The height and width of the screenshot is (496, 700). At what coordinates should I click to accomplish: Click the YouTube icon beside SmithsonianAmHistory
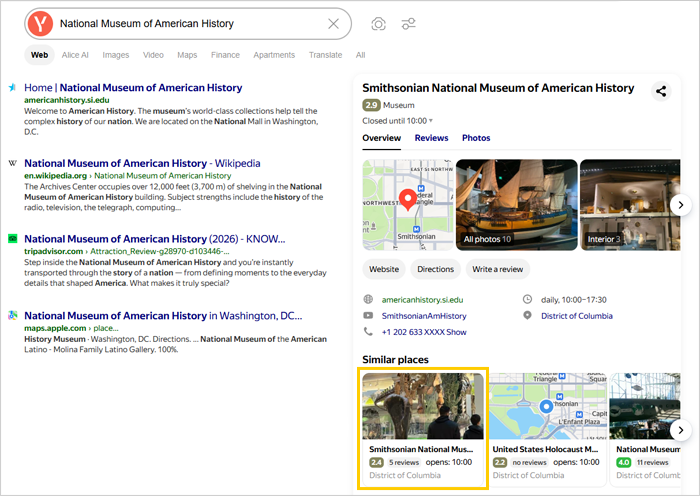pos(368,316)
